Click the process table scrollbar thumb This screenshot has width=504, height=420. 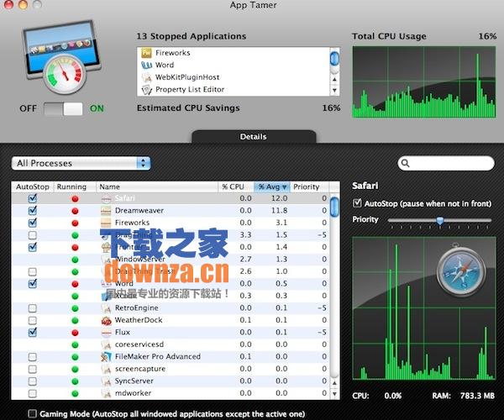tap(334, 207)
